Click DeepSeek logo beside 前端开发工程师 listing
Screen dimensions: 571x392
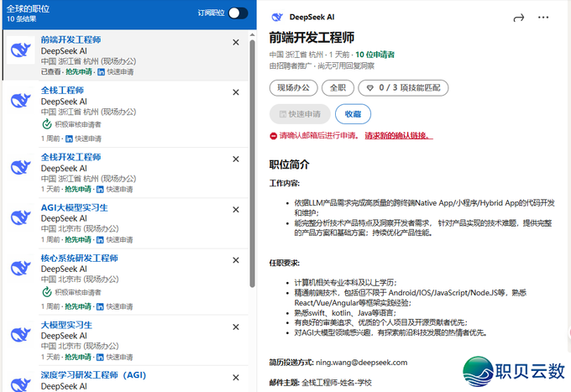[x=21, y=50]
